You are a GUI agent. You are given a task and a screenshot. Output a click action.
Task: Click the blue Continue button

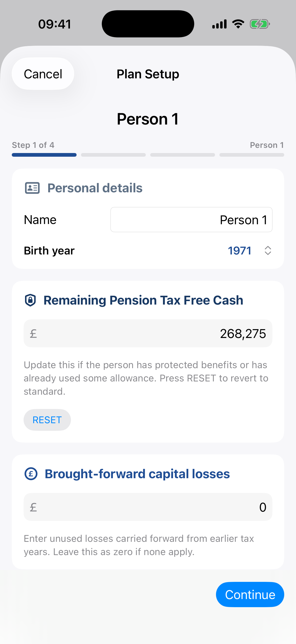tap(250, 594)
